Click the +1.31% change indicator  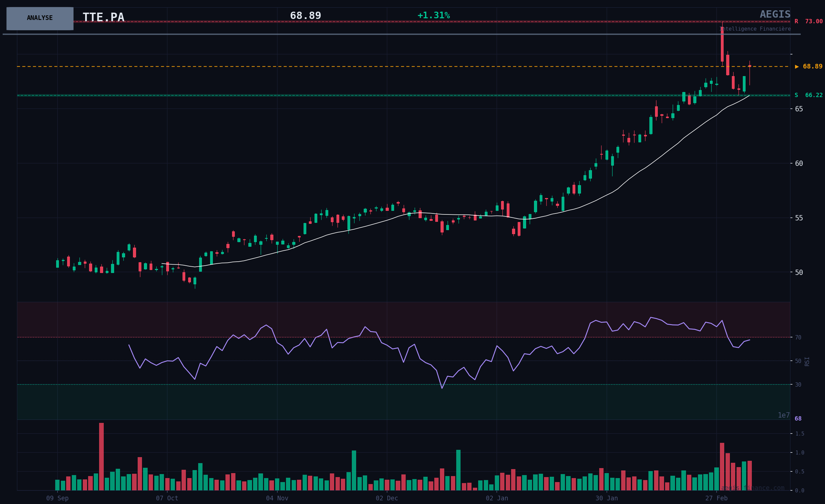434,15
